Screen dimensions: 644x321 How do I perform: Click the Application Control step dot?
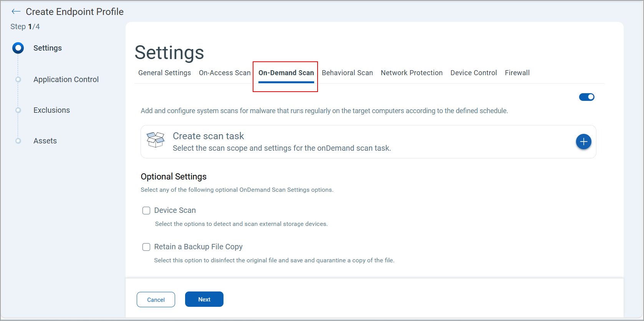tap(18, 79)
